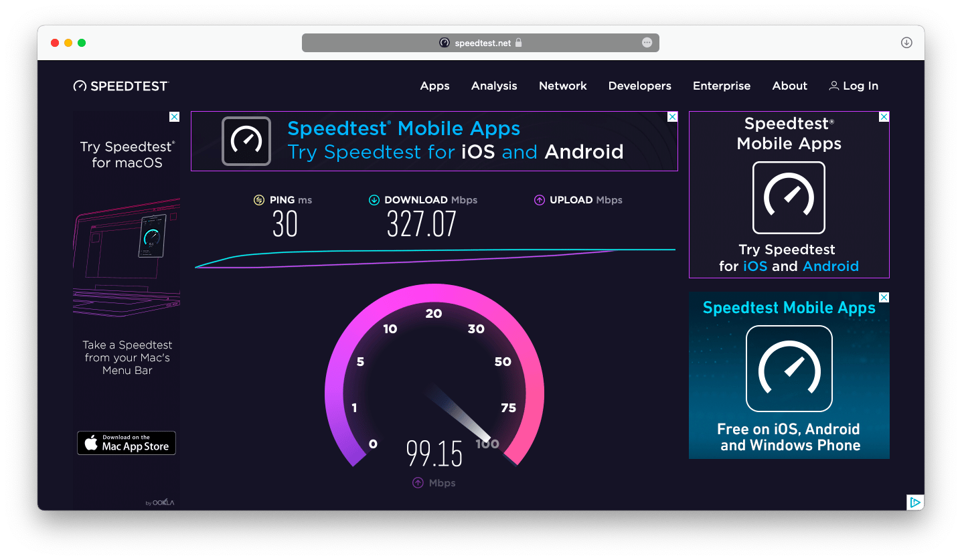Click the 'by OOKLA' logo in left ad

pyautogui.click(x=160, y=502)
